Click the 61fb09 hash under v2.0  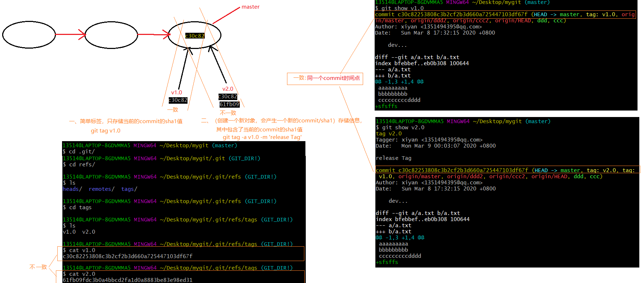229,104
